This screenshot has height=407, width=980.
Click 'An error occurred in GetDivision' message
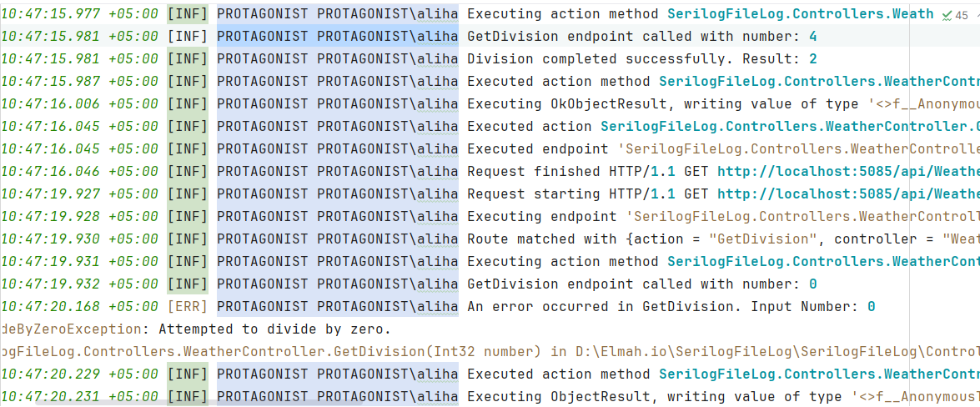[671, 306]
